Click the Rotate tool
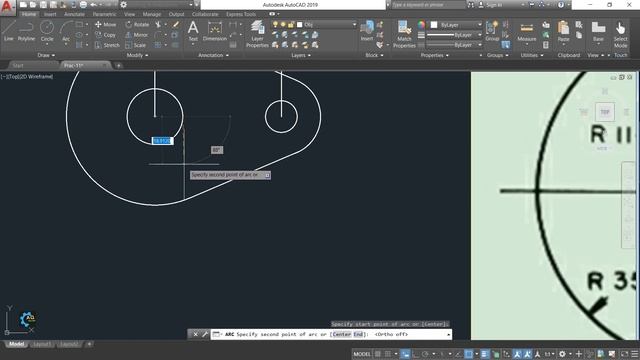The image size is (640, 360). point(137,24)
